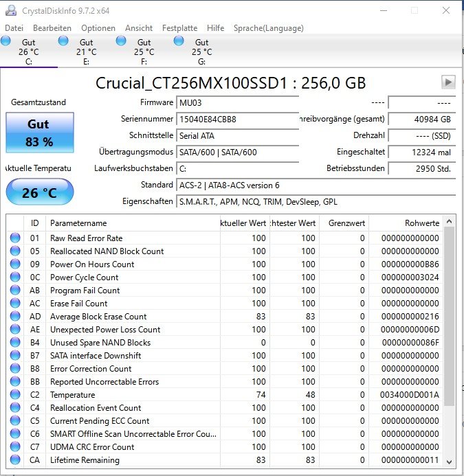This screenshot has height=476, width=464.
Task: Click status icon of Unused Spare NAND Blocks
Action: 15,343
